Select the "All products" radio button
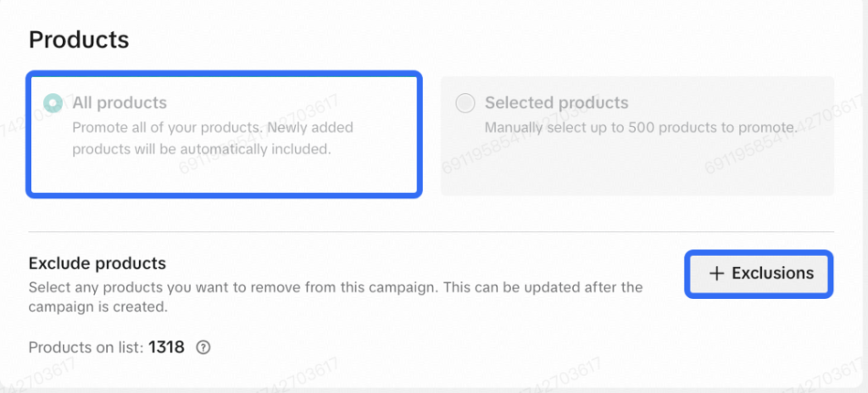Viewport: 868px width, 393px height. point(53,103)
